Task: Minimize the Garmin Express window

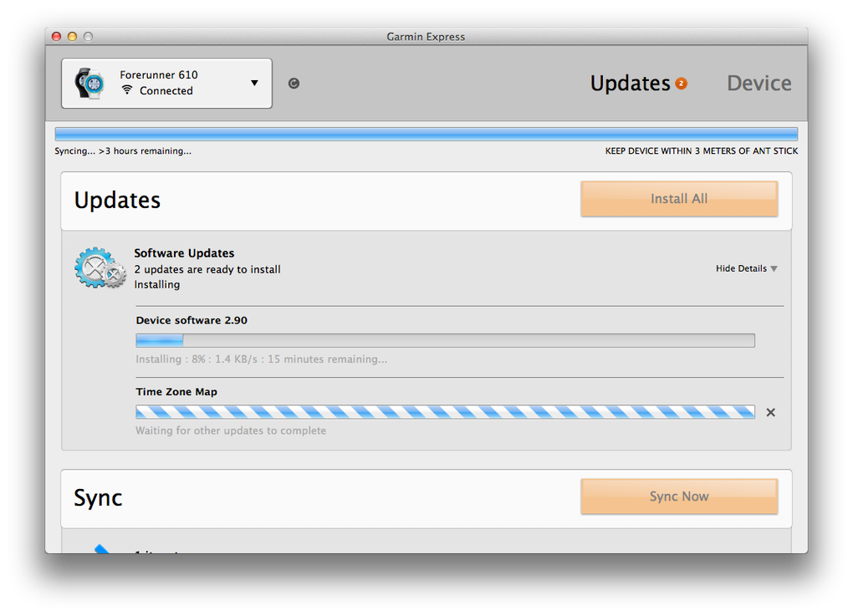Action: coord(72,37)
